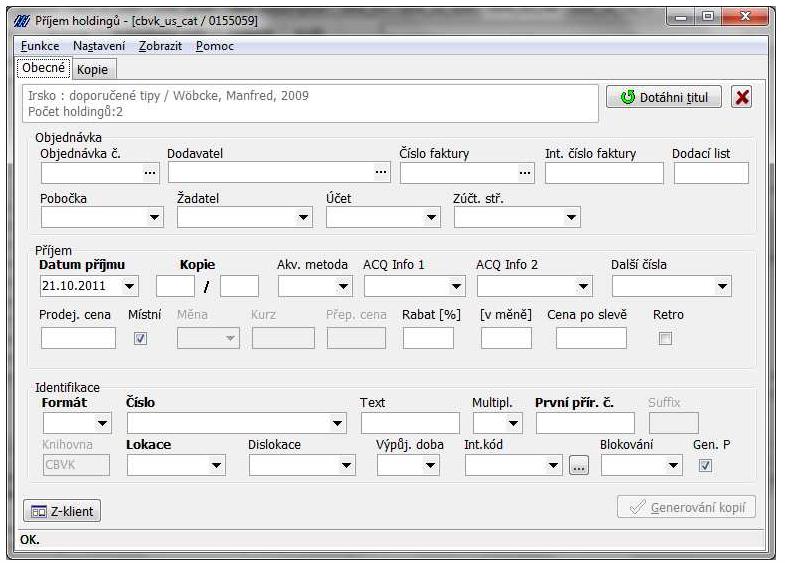Open browse dots for Číslo faktury field

[x=525, y=173]
